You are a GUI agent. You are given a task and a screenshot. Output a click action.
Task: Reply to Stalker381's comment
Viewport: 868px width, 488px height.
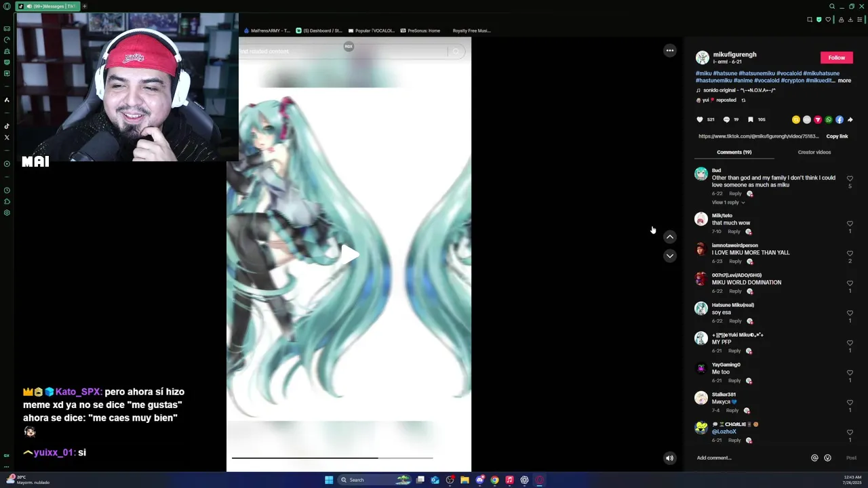[x=732, y=411]
